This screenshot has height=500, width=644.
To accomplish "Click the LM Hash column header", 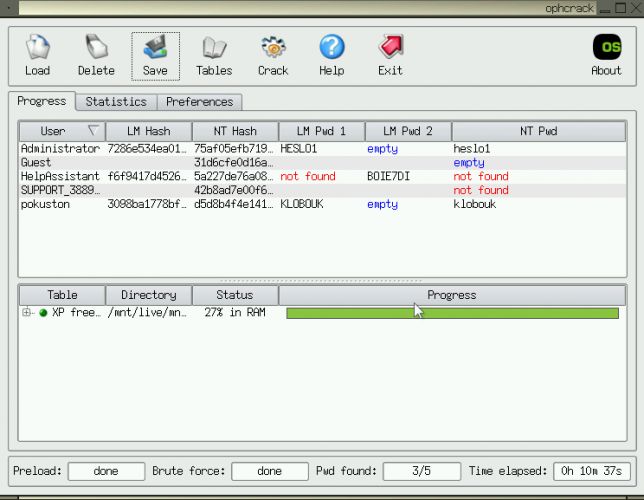I will point(149,131).
